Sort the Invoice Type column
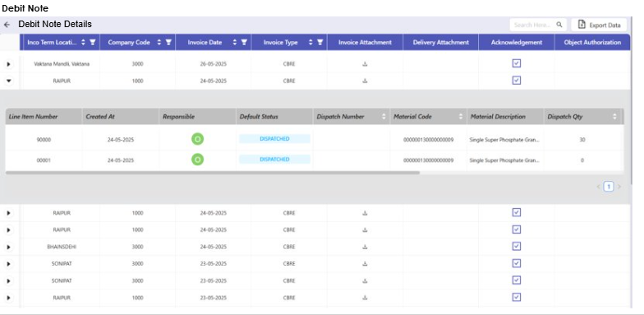The width and height of the screenshot is (644, 315). click(310, 43)
